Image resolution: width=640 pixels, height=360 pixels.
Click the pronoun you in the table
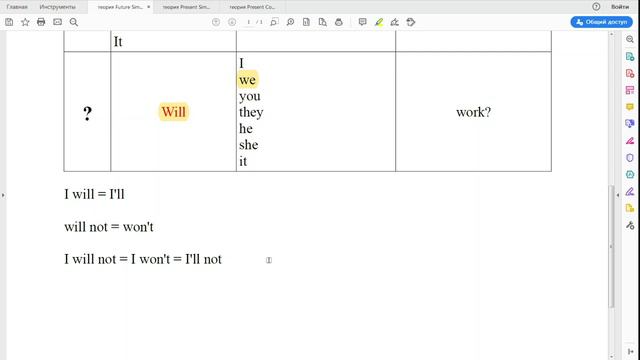pyautogui.click(x=250, y=97)
